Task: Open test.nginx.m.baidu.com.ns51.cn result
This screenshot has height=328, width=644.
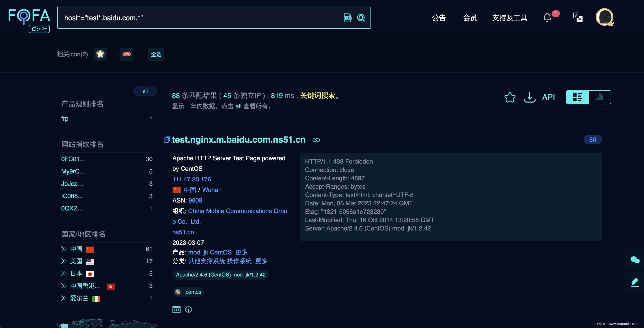Action: 239,140
